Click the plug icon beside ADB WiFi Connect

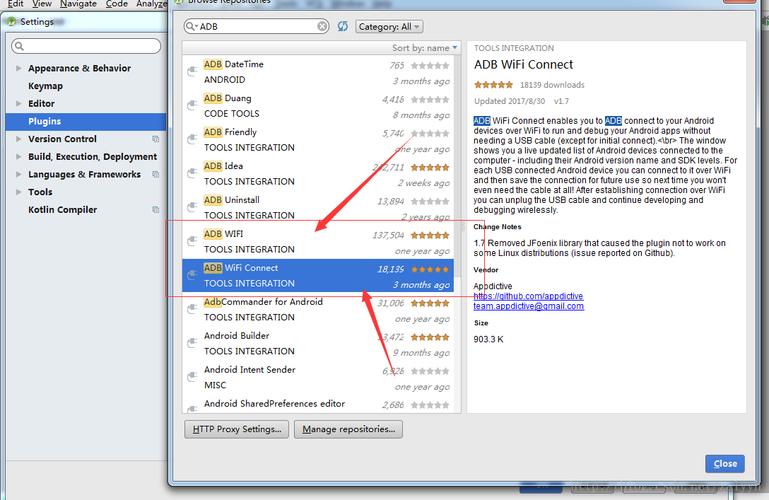click(192, 275)
